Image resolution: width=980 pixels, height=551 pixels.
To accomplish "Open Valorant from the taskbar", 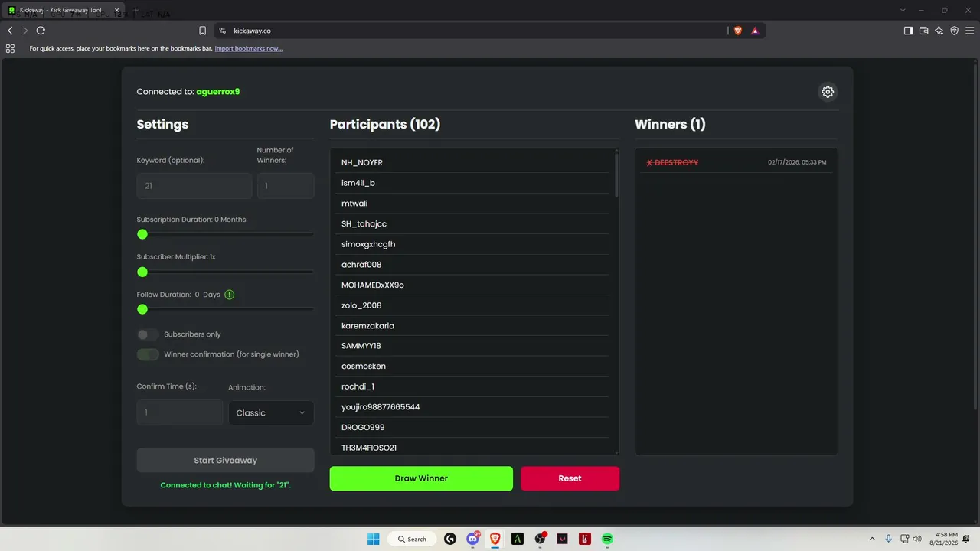I will coord(563,539).
